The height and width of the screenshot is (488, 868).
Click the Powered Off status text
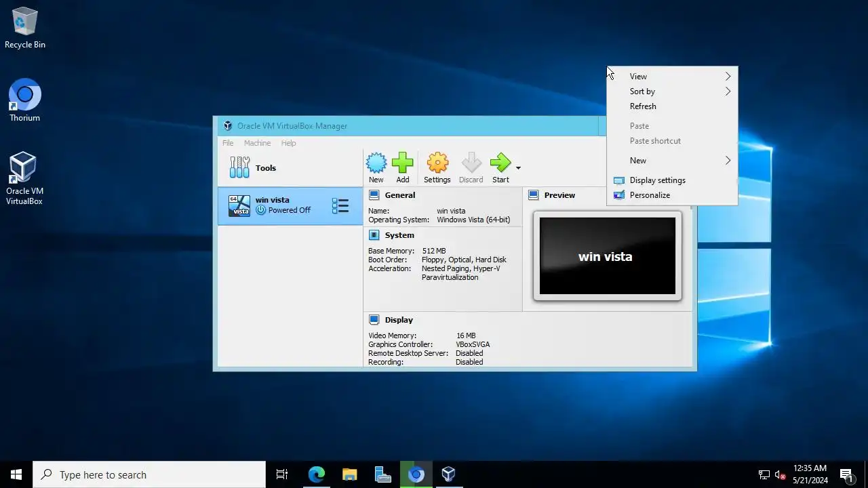click(290, 210)
